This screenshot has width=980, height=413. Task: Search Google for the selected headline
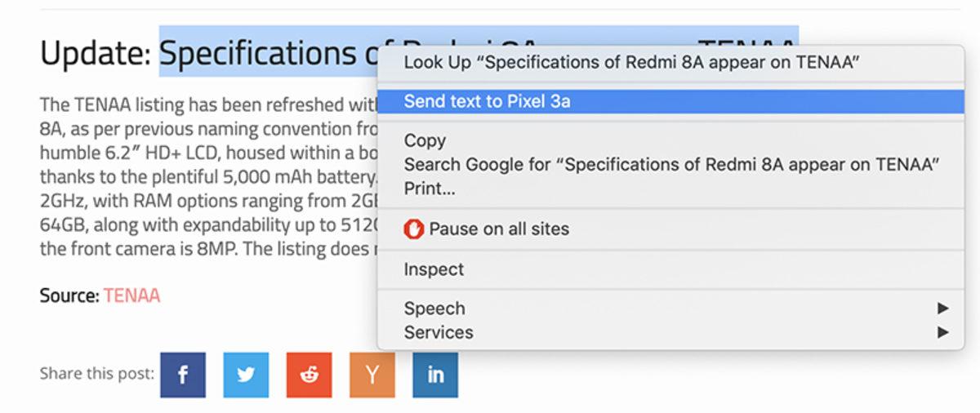(x=671, y=164)
